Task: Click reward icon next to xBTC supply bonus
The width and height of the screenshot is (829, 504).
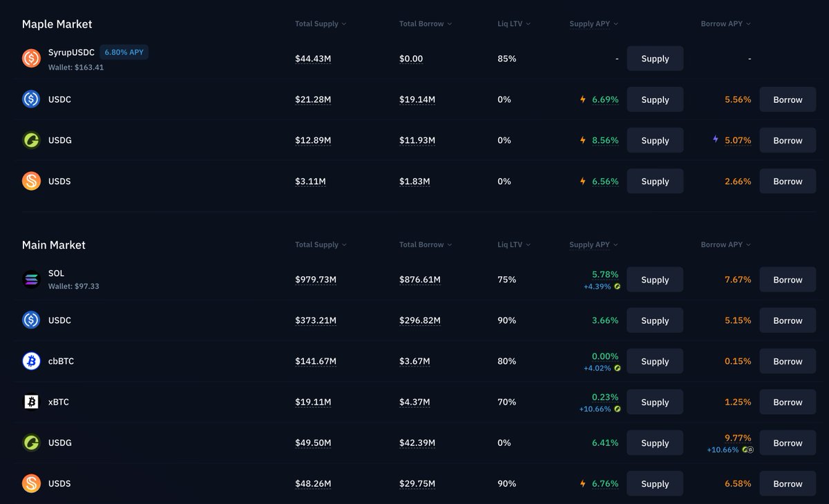Action: click(617, 409)
